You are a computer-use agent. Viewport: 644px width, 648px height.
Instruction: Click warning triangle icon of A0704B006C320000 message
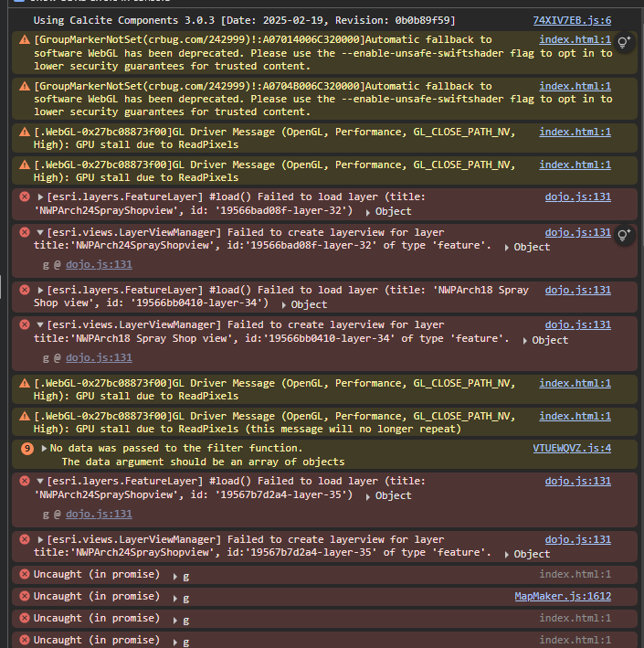click(25, 86)
